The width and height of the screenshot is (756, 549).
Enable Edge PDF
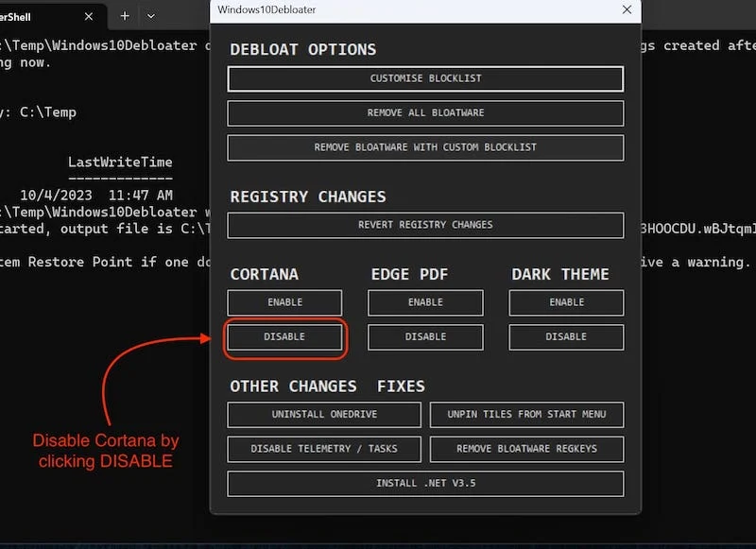(425, 302)
